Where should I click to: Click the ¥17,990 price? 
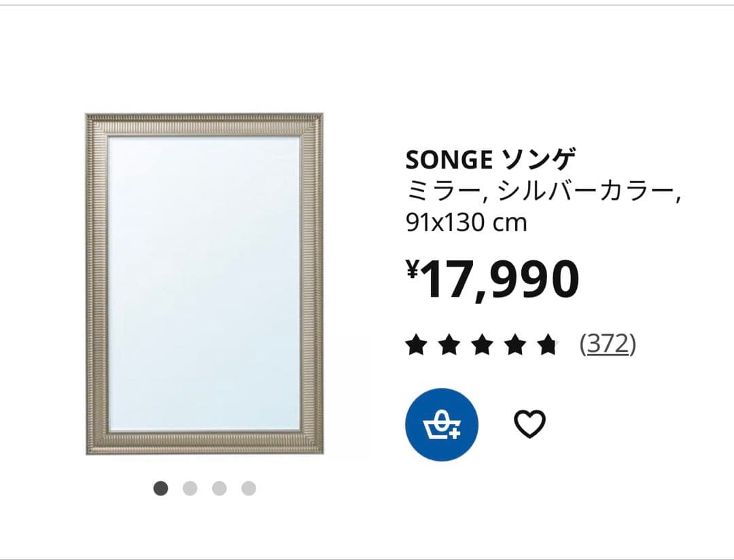click(x=500, y=279)
